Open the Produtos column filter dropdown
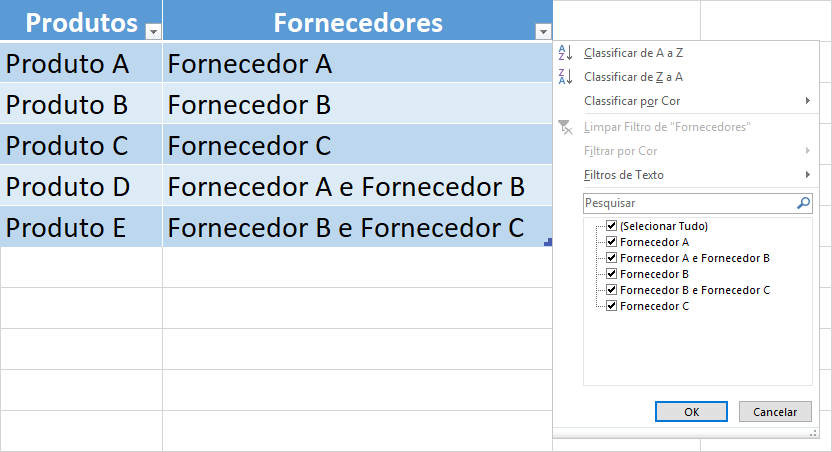Image resolution: width=832 pixels, height=452 pixels. tap(153, 32)
